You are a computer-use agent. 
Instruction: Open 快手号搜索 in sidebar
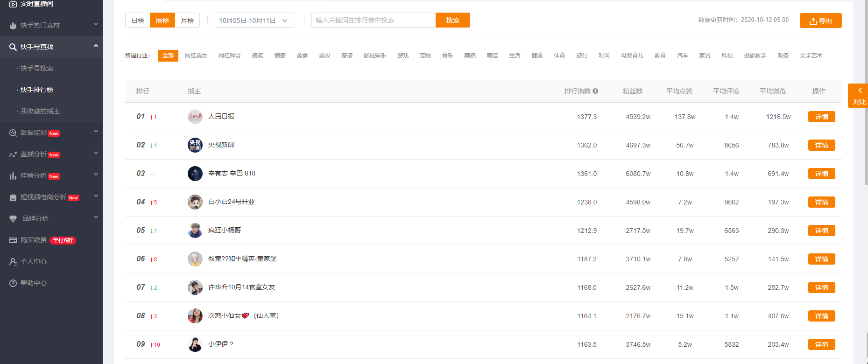(x=37, y=68)
